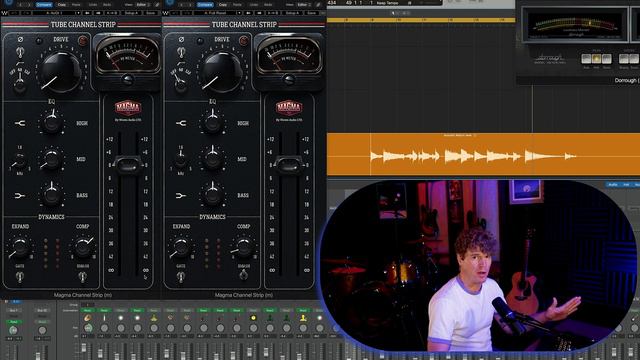
Task: Click the middle lit button on Dorrough meter
Action: click(596, 59)
